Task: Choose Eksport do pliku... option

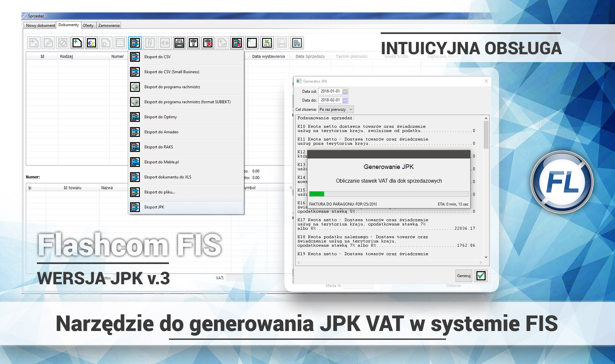Action: [x=186, y=192]
